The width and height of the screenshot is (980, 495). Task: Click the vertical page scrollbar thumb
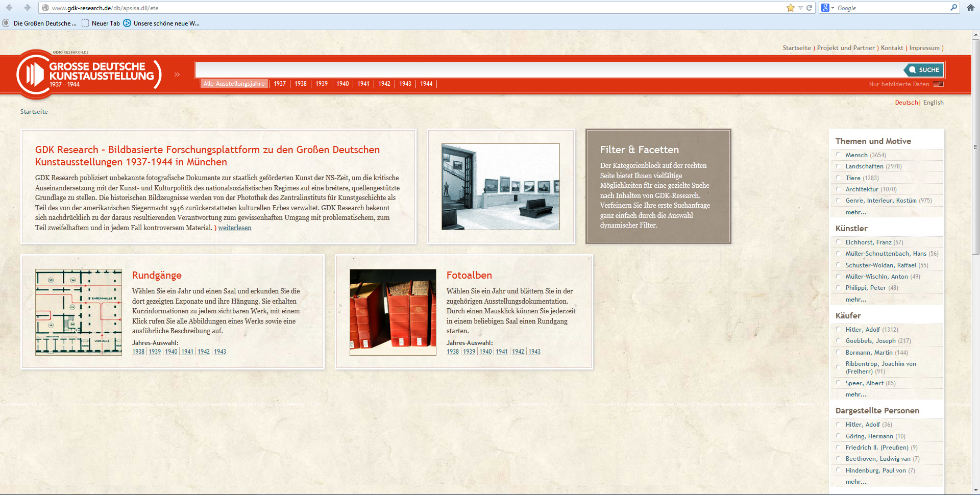coord(975,148)
